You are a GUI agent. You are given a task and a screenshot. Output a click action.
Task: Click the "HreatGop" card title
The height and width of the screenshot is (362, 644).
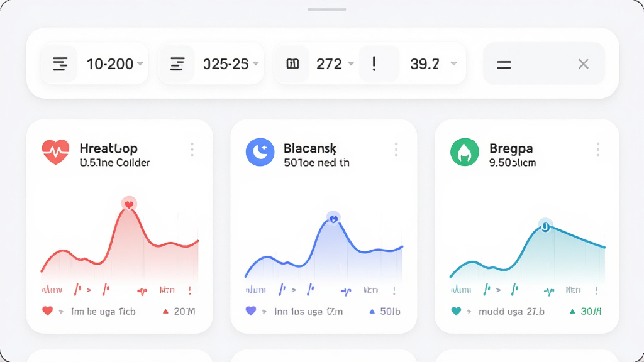[109, 148]
